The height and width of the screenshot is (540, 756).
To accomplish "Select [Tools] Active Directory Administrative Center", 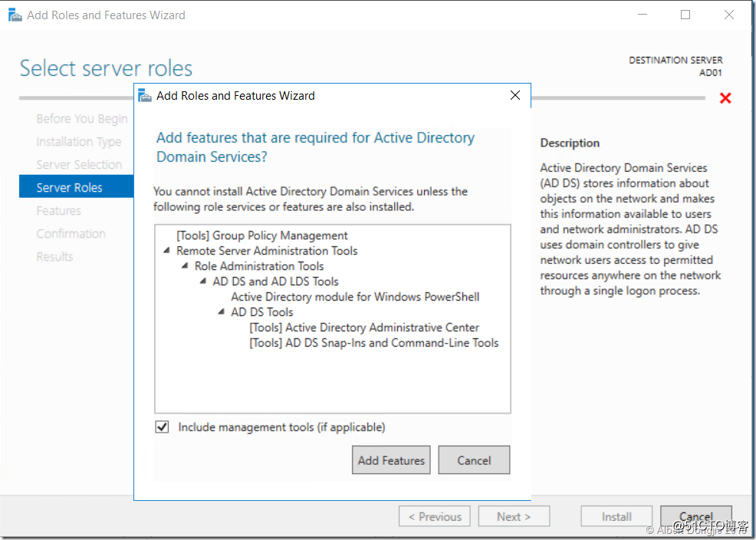I will click(364, 328).
